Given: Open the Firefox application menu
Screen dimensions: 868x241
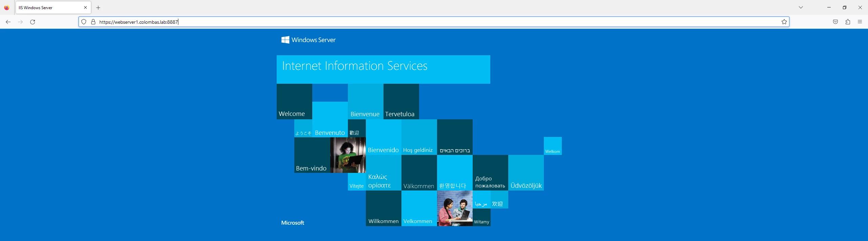Looking at the screenshot, I should [x=860, y=22].
